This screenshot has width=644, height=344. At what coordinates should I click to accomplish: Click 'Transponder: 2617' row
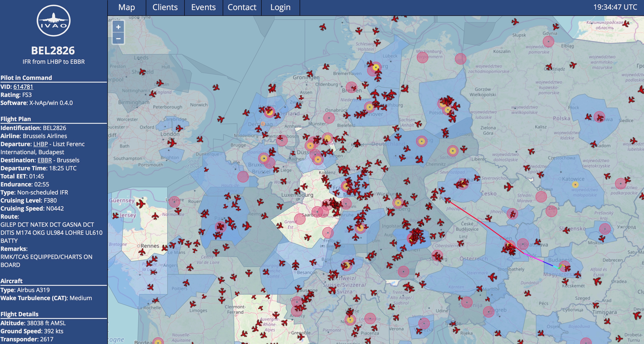(27, 339)
